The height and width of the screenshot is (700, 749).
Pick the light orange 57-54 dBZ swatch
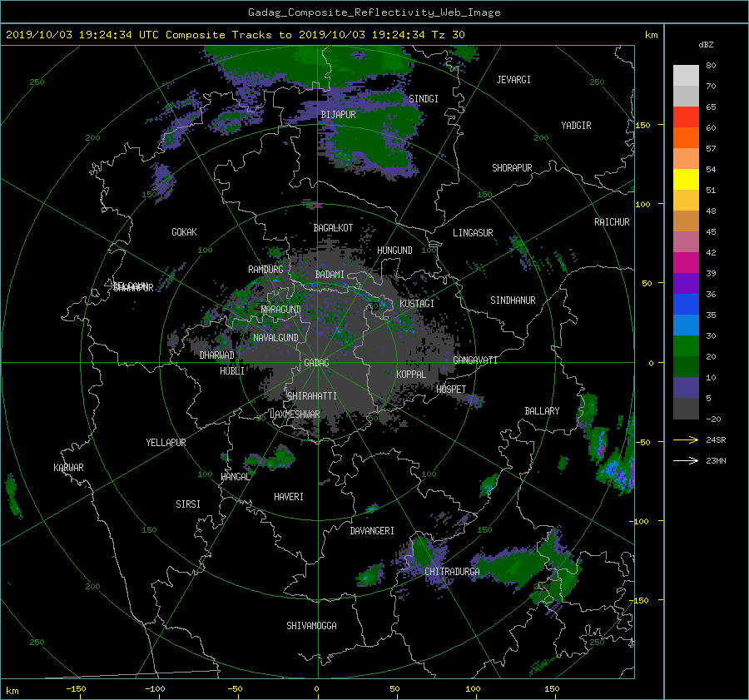[x=686, y=158]
